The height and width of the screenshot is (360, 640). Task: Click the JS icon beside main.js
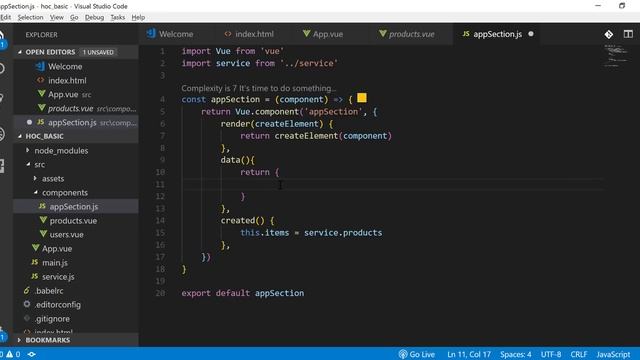[x=35, y=262]
